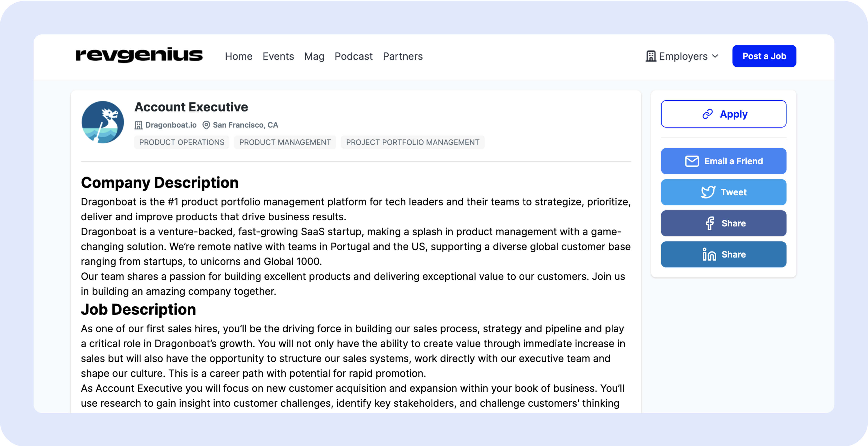Select the PROJECT PORTFOLIO MANAGEMENT tag

413,142
